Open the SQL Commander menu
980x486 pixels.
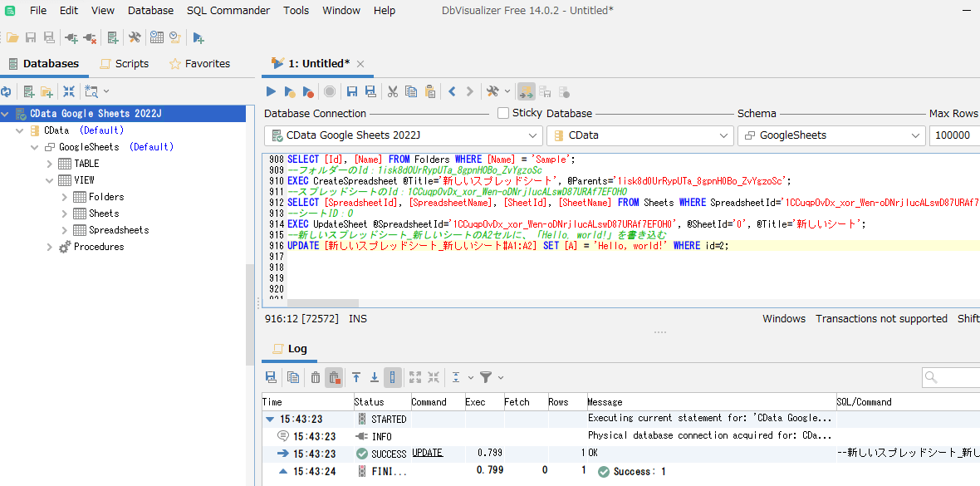[x=228, y=11]
